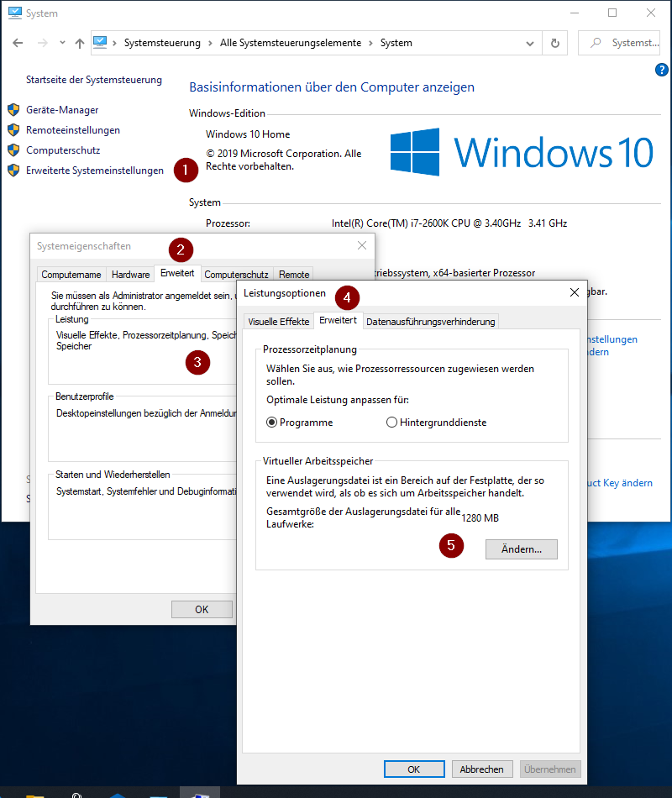Expand chevron after Systemsteuerung breadcrumb
This screenshot has height=798, width=672.
click(x=210, y=43)
